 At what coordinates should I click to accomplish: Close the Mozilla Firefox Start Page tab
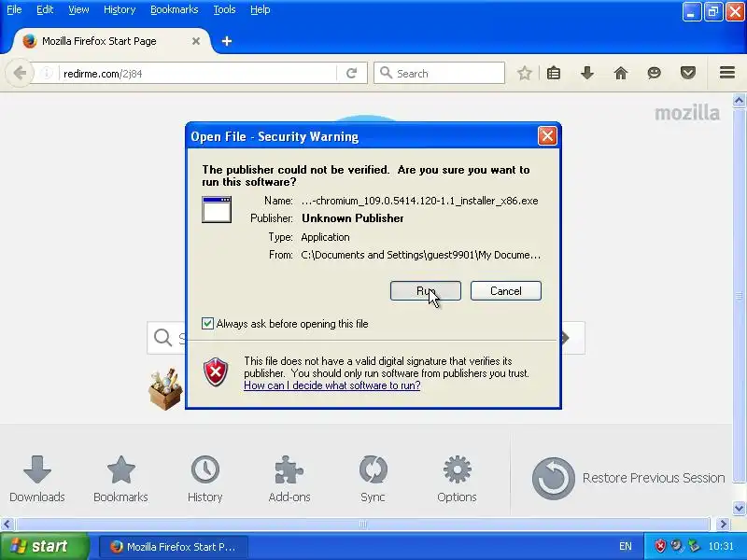(196, 41)
